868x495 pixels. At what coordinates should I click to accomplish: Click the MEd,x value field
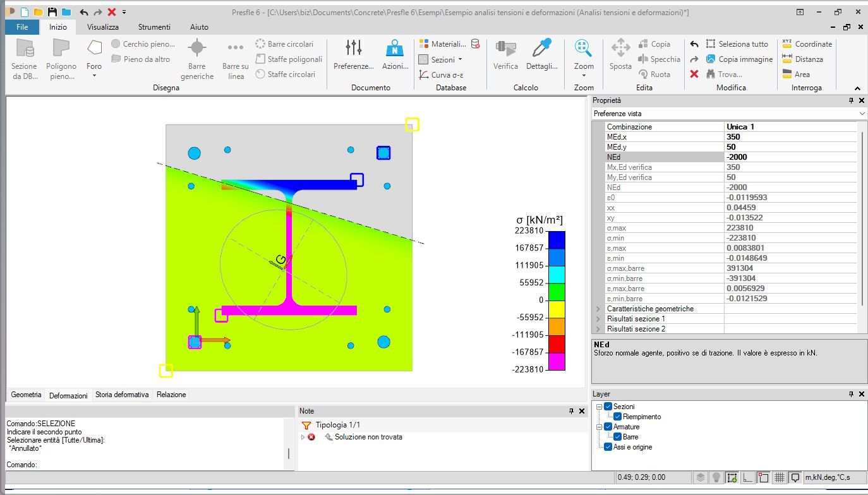click(x=790, y=137)
